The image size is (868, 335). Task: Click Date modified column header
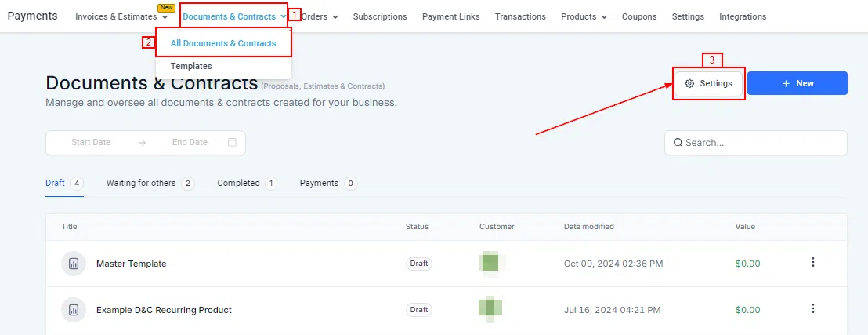[x=588, y=226]
